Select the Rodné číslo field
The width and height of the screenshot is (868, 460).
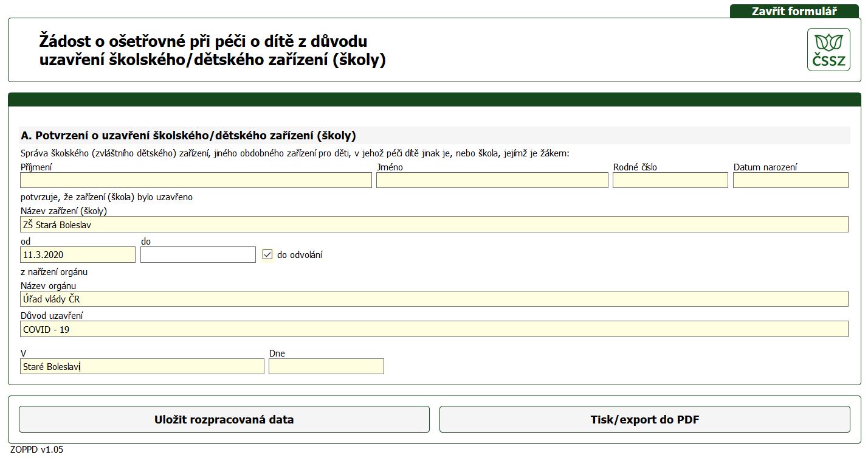(670, 180)
